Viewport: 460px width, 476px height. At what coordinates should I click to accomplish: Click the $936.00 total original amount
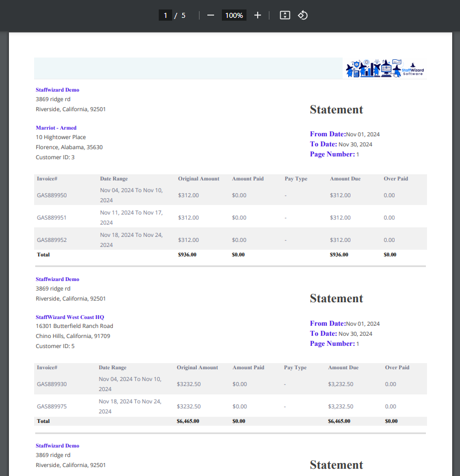[x=187, y=255]
